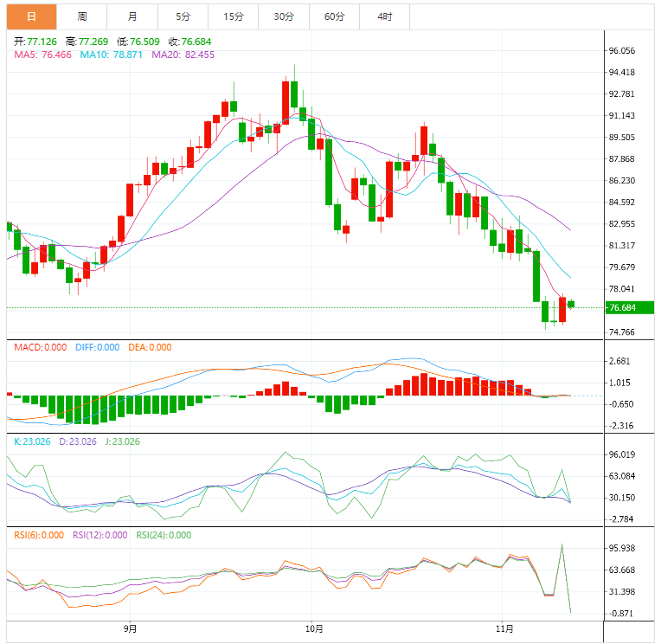This screenshot has width=661, height=644.
Task: Click the RSI(6) indicator label
Action: click(39, 535)
